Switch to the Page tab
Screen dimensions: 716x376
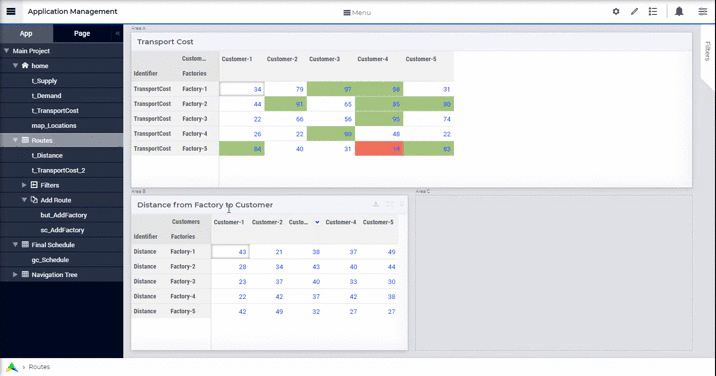click(x=82, y=33)
